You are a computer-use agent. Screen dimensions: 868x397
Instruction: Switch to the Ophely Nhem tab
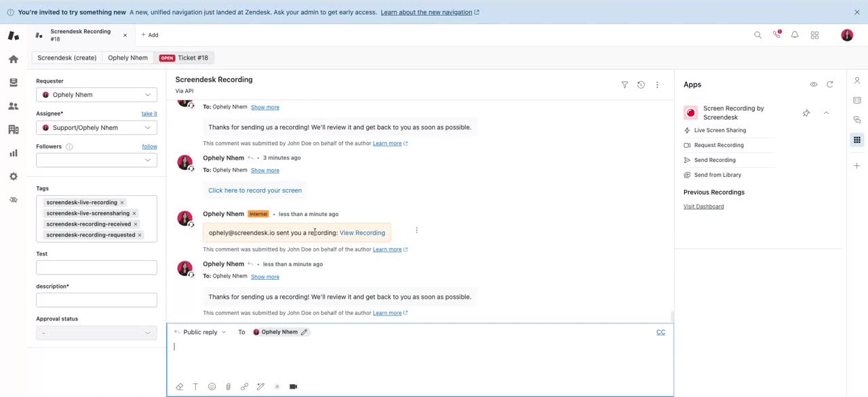(127, 58)
